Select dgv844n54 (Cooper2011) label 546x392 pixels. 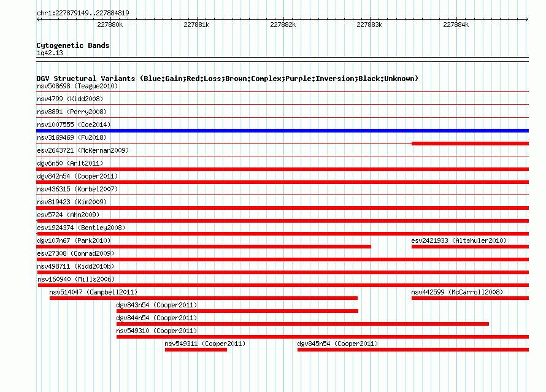click(156, 318)
